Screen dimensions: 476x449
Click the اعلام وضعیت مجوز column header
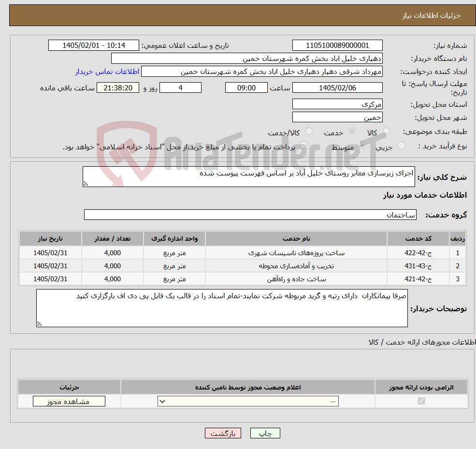[248, 387]
